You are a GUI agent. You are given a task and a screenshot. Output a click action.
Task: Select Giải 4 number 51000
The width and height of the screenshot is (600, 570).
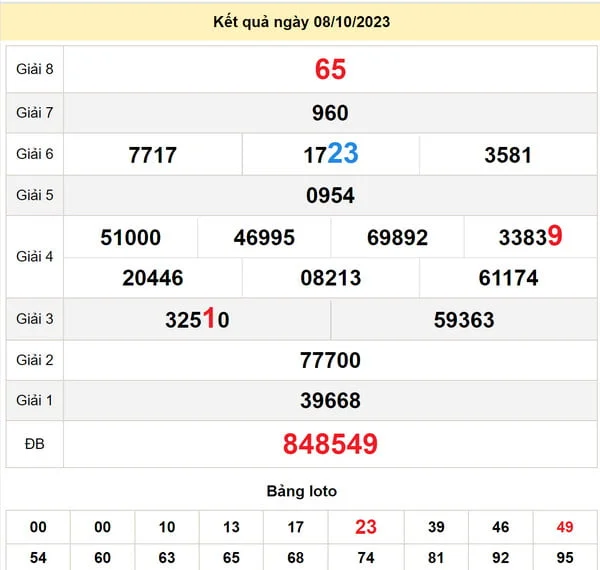point(131,237)
